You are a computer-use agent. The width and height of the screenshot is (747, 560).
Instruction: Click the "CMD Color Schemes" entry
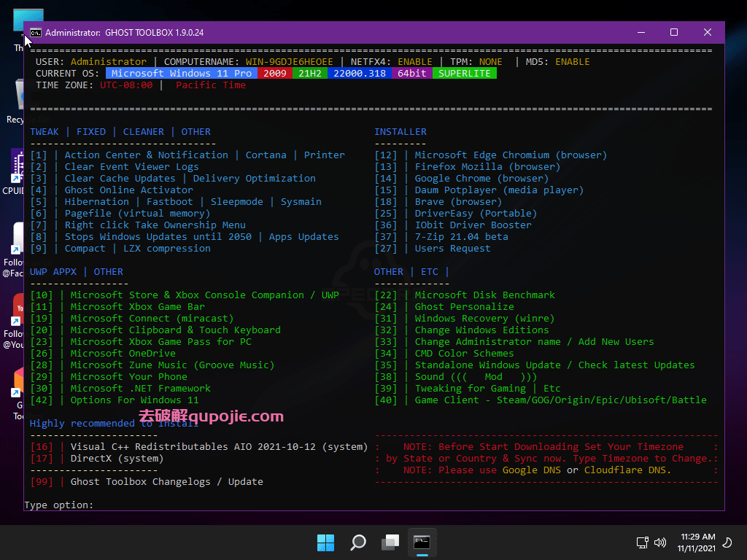(x=465, y=354)
